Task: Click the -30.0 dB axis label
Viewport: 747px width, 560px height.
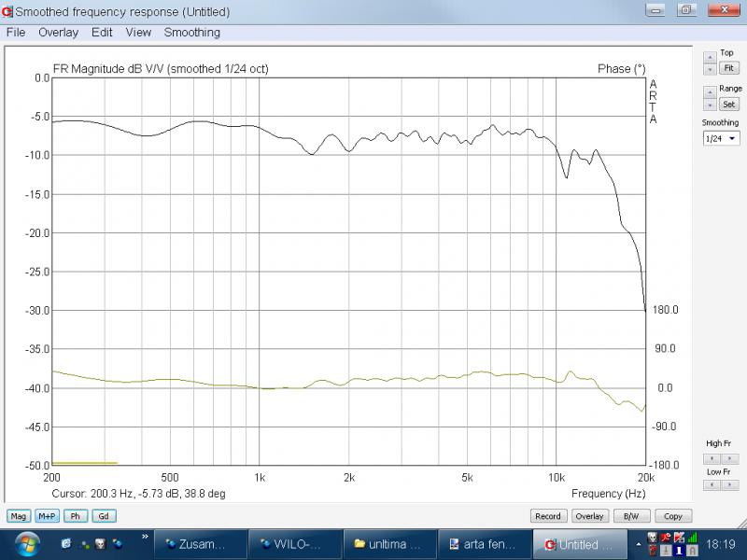Action: 36,311
